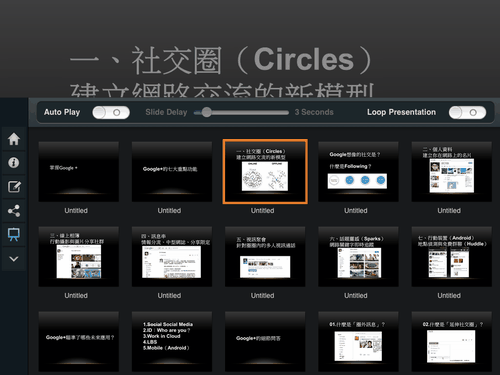Toggle the Loop Presentation switch
This screenshot has height=375, width=500.
(467, 112)
